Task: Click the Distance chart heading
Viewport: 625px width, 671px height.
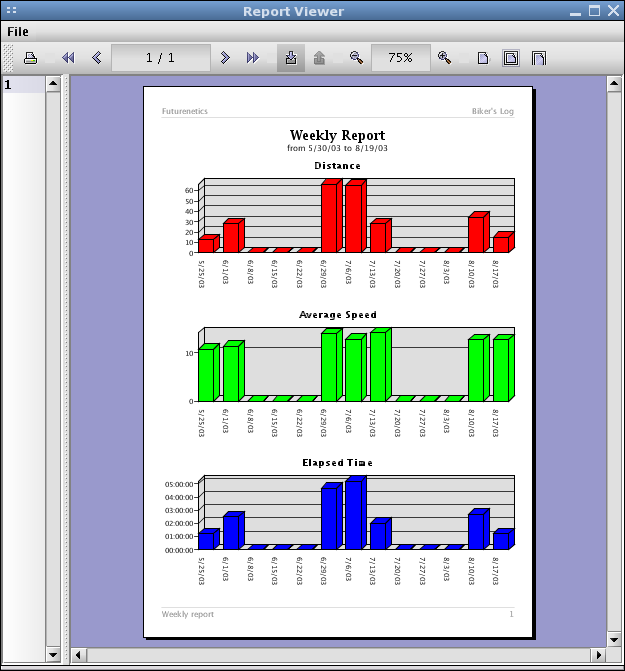Action: click(x=338, y=166)
